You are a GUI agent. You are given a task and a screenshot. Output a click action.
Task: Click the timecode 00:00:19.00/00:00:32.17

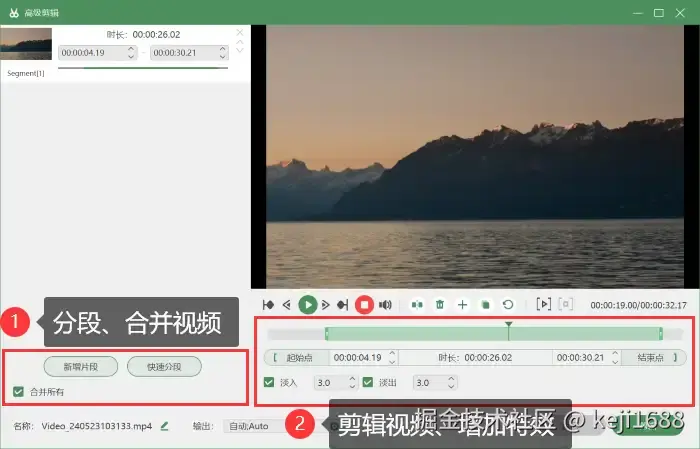638,305
